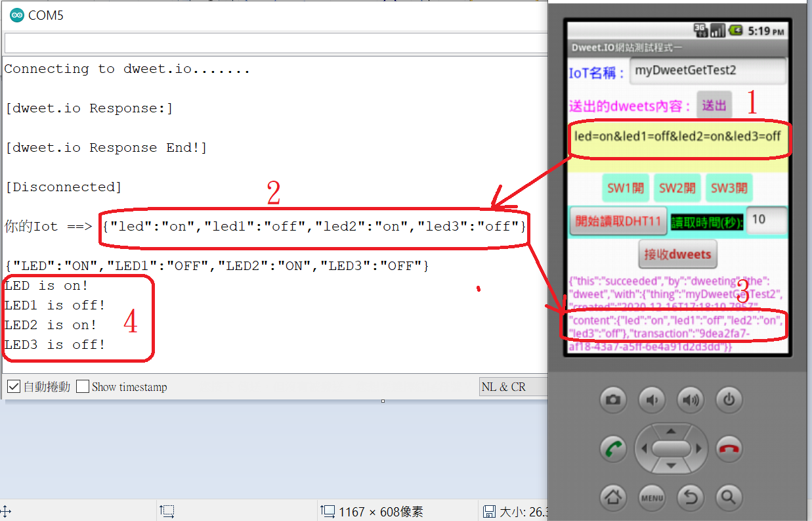This screenshot has width=812, height=521.
Task: Click the cursor position crosshair icon
Action: coord(5,510)
